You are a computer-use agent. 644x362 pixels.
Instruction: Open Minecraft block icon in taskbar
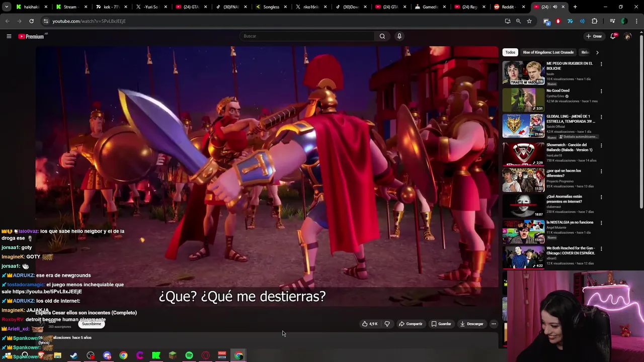173,356
